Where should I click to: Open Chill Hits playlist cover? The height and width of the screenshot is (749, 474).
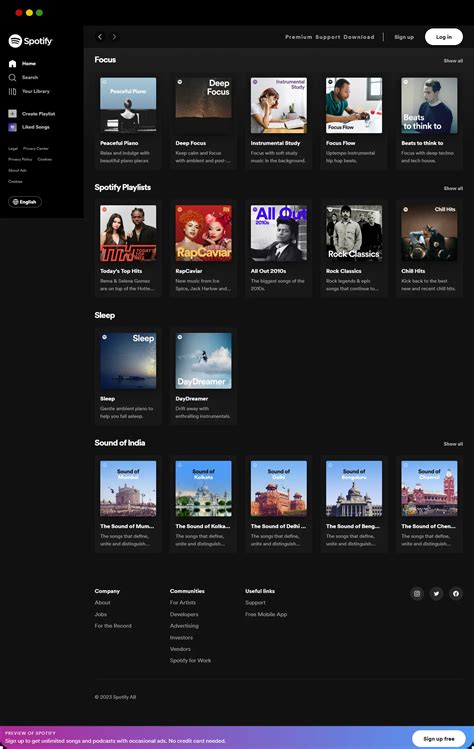pos(429,233)
